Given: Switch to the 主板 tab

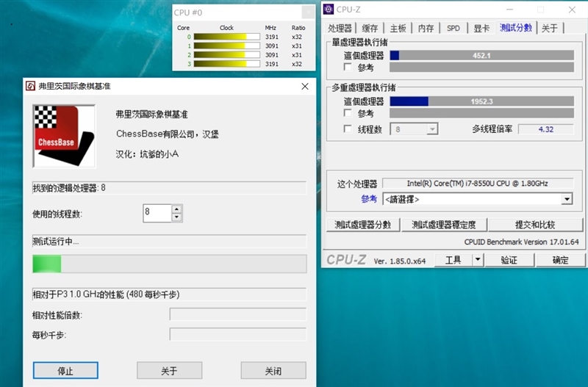Looking at the screenshot, I should click(x=398, y=28).
